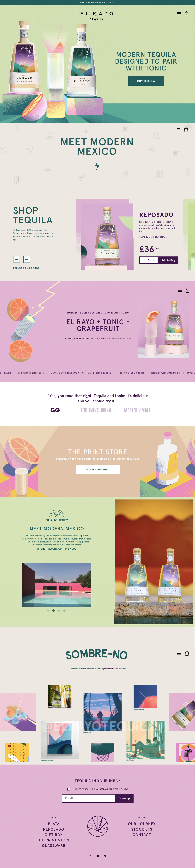Select the second carousel dot under the pool photo
Image resolution: width=195 pixels, height=868 pixels.
(x=54, y=610)
